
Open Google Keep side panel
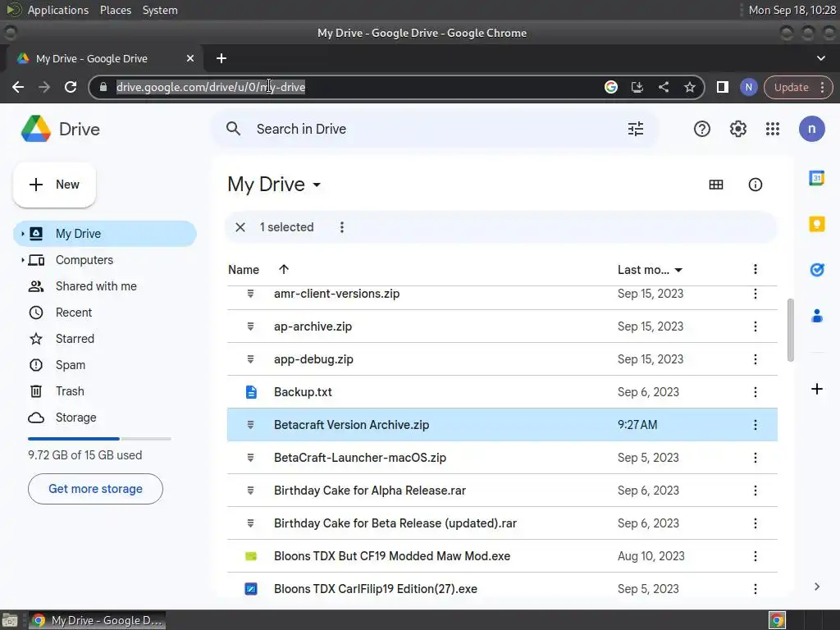point(816,224)
